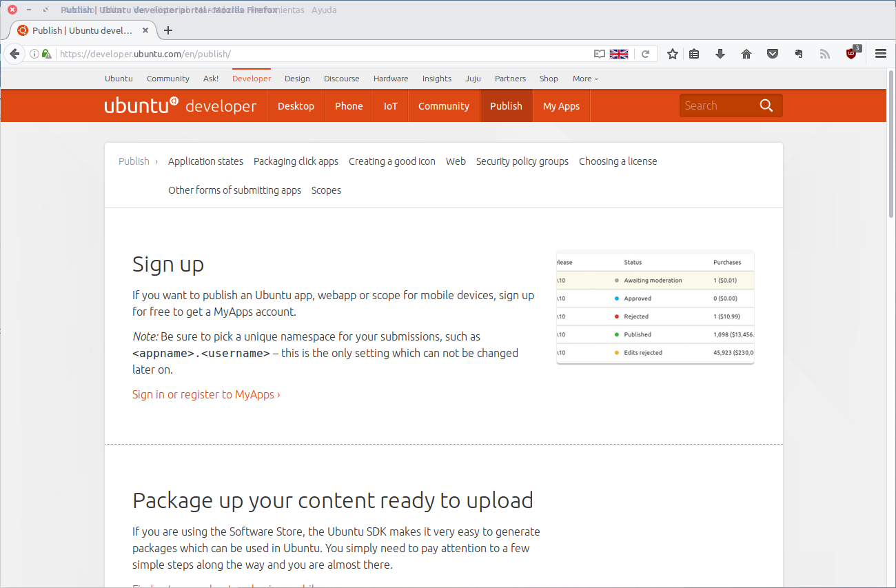Viewport: 896px width, 588px height.
Task: Bookmark this page with the star icon
Action: click(673, 54)
